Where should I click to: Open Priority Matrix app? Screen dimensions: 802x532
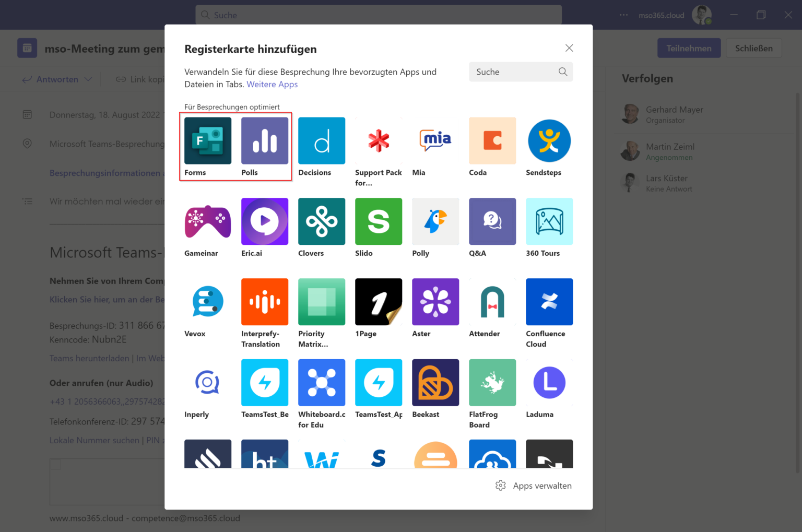[321, 302]
